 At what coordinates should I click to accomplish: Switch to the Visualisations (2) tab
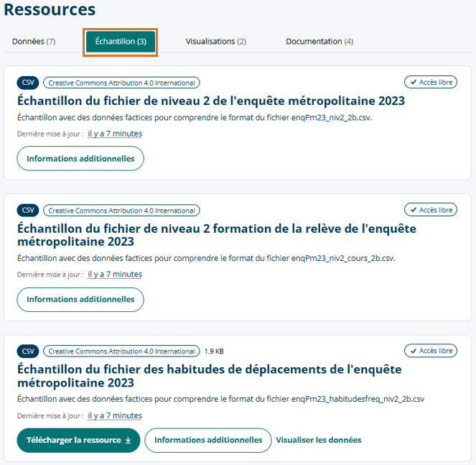point(216,42)
